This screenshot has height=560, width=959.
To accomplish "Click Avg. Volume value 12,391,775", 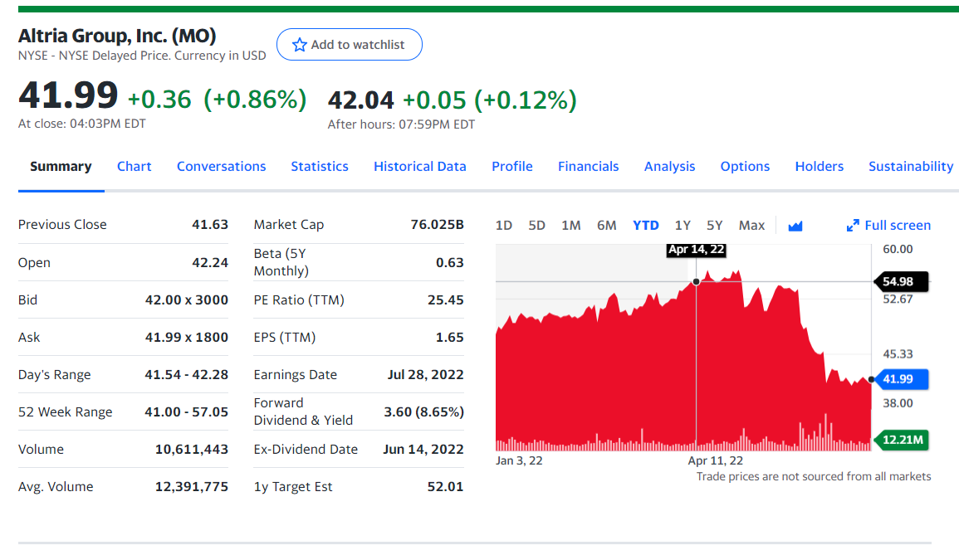I will 192,487.
